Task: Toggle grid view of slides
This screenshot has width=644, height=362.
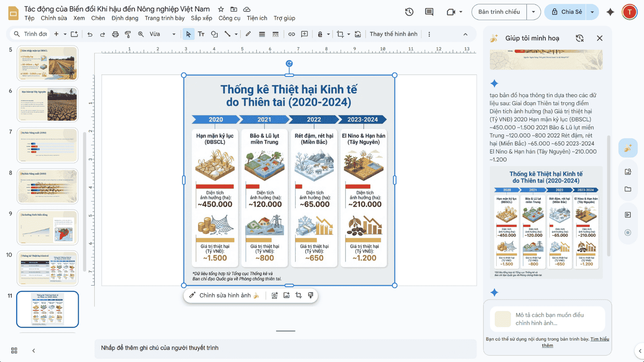Action: (14, 350)
